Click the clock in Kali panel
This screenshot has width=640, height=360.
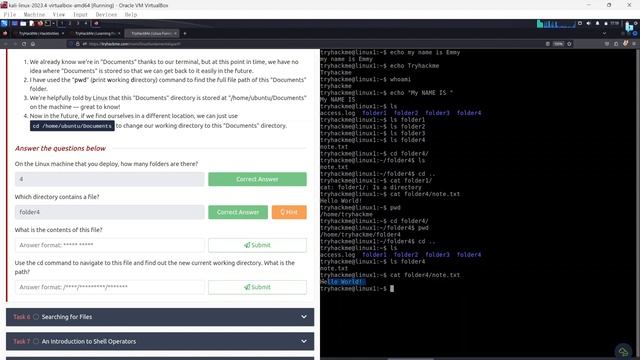[615, 23]
